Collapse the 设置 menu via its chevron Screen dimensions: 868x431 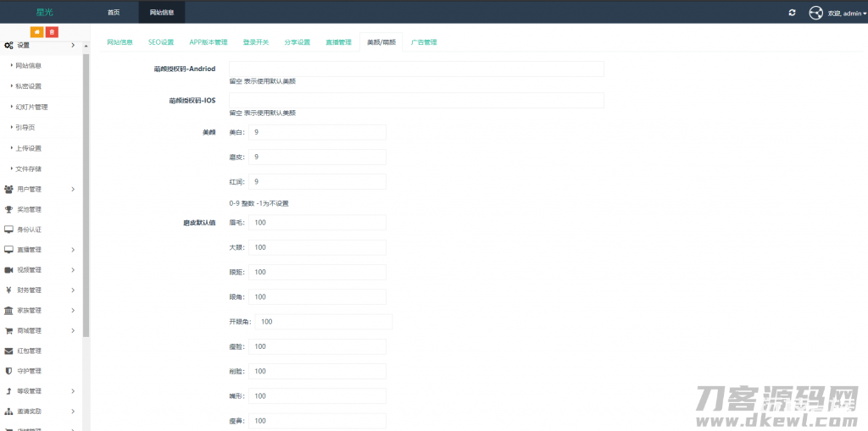point(73,46)
